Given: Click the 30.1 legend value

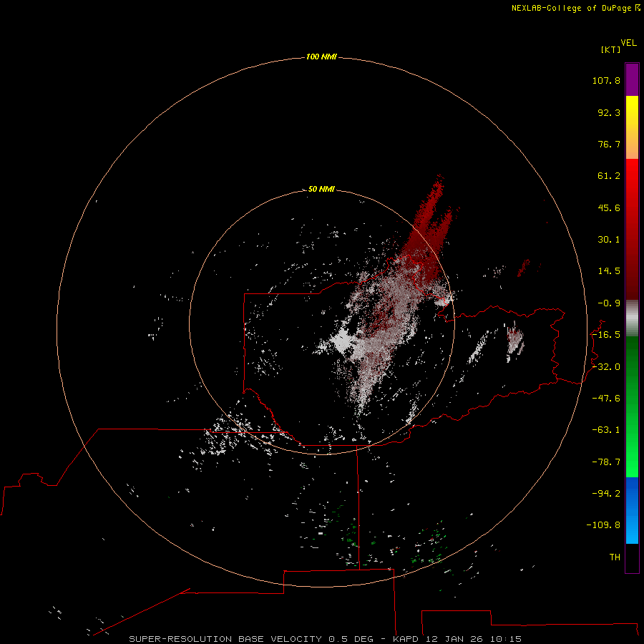Looking at the screenshot, I should click(x=609, y=240).
